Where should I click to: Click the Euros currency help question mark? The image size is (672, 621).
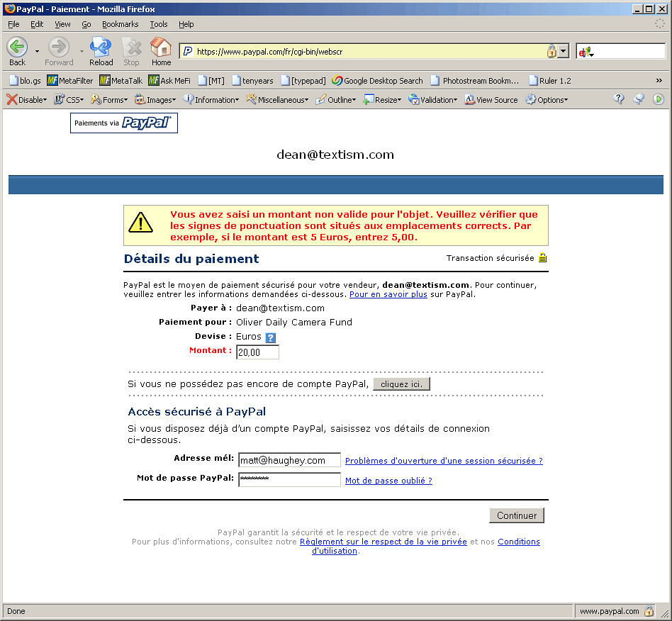point(270,337)
